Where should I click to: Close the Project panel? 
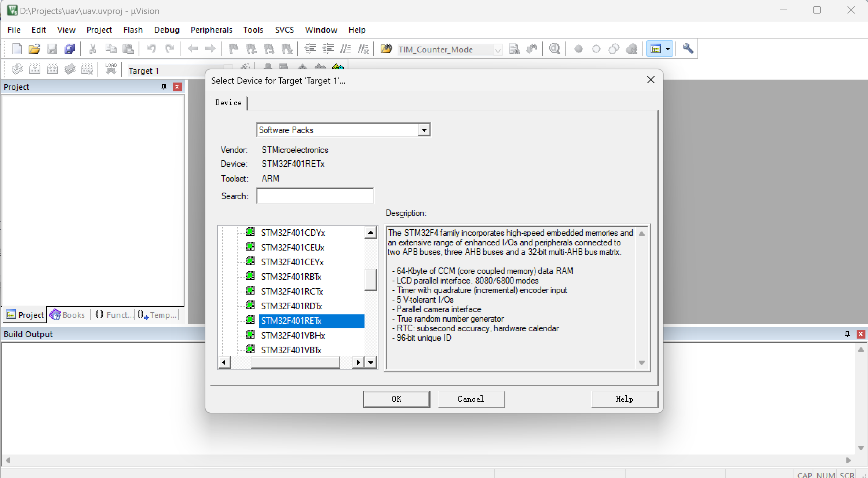(177, 87)
